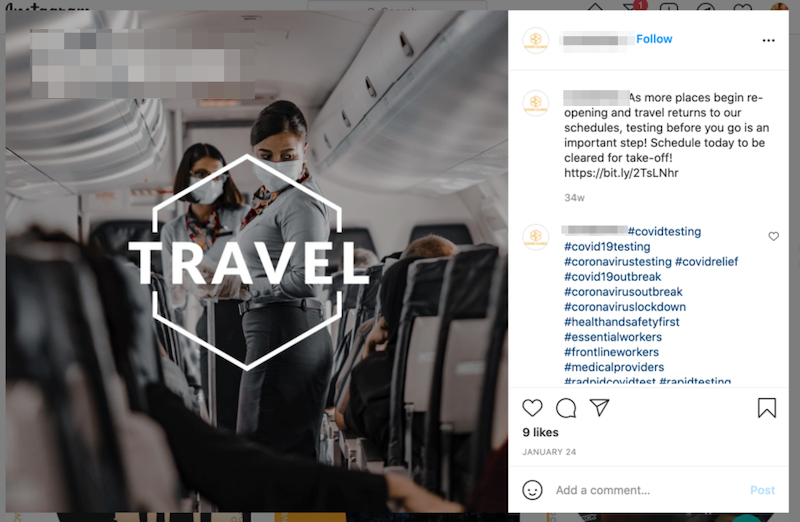Open the emoji picker smiley icon
Image resolution: width=800 pixels, height=522 pixels.
coord(532,490)
